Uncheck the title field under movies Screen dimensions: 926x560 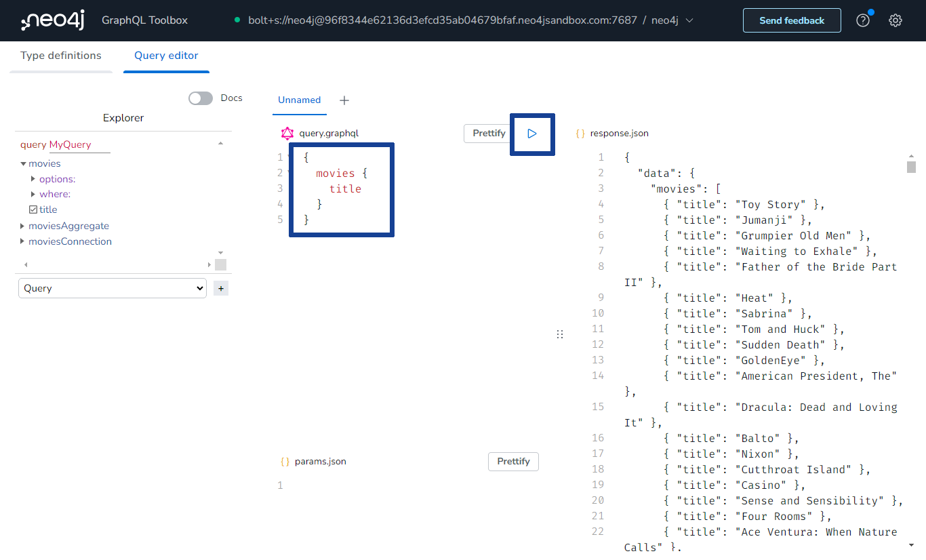pyautogui.click(x=33, y=209)
